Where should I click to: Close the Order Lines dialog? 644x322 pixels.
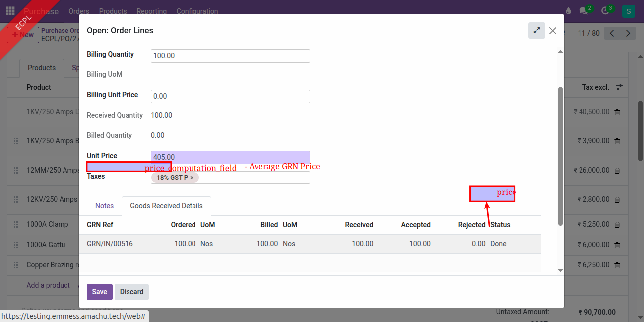click(x=553, y=31)
